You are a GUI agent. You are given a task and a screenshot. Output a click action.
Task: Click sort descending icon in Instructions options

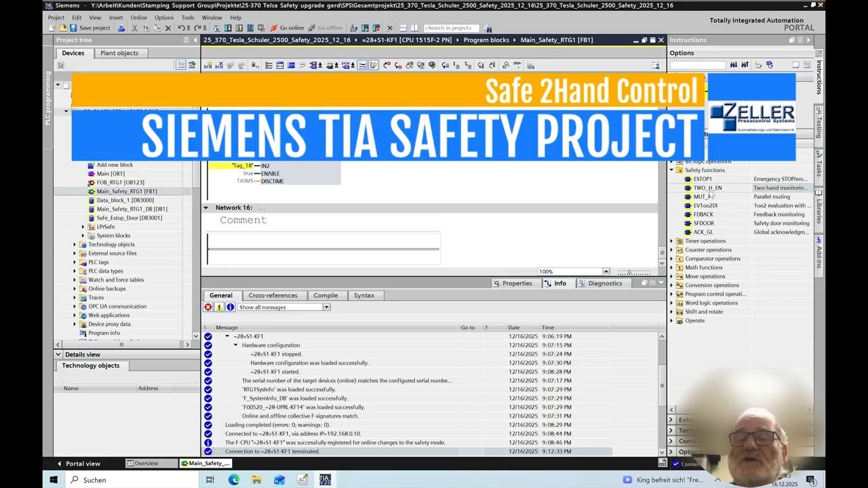point(745,64)
